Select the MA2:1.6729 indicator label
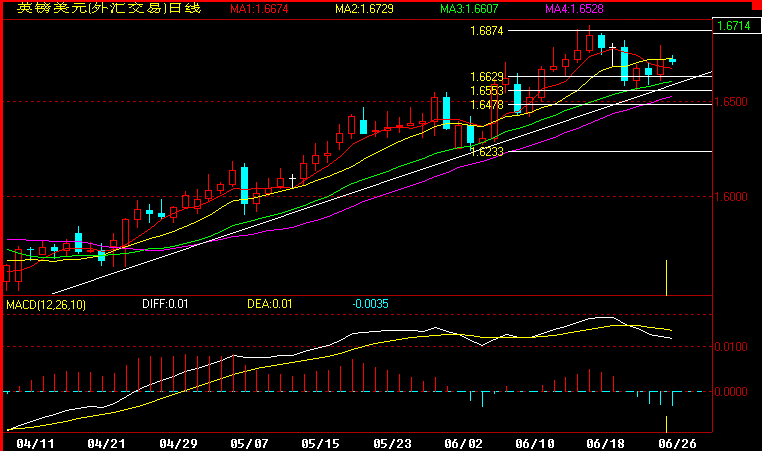 [x=364, y=9]
